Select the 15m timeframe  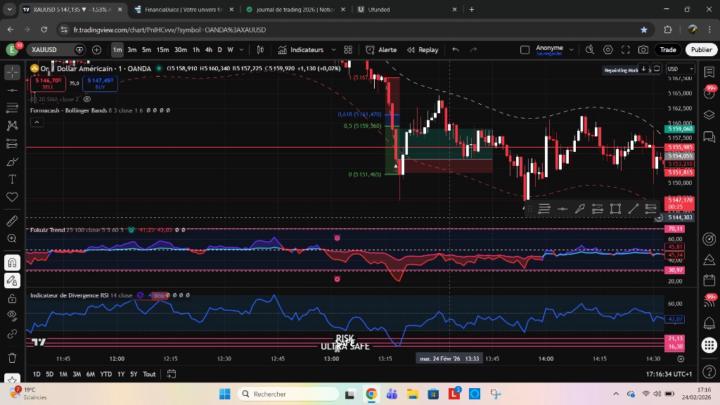click(x=162, y=49)
